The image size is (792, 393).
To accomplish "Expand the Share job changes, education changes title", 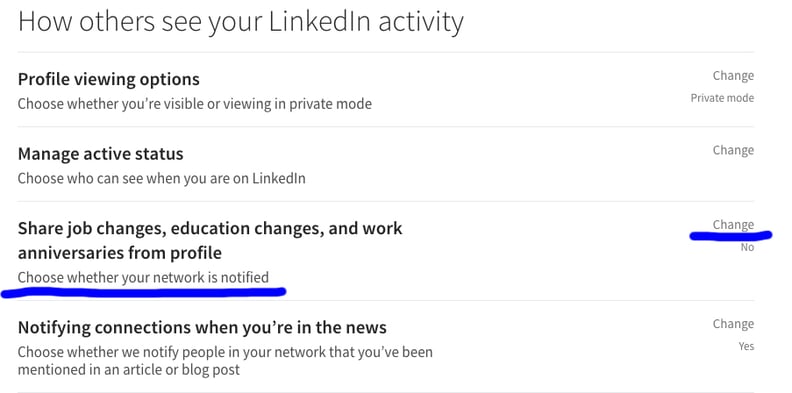I will pyautogui.click(x=210, y=240).
